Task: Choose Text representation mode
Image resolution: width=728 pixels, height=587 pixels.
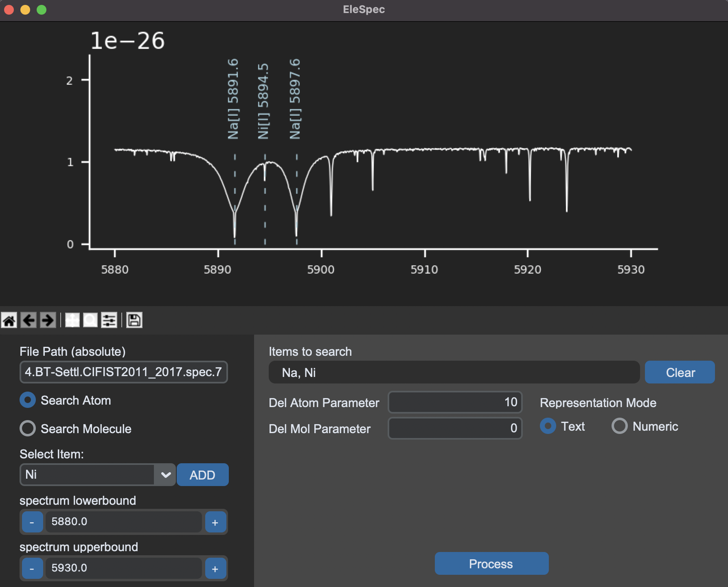Action: pos(548,426)
